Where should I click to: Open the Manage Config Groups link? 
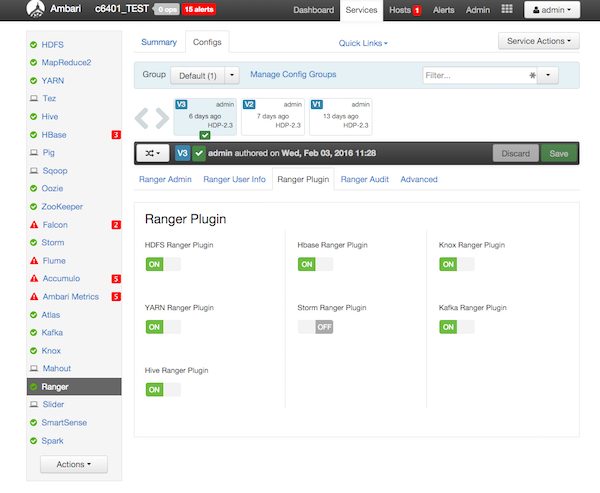[293, 74]
